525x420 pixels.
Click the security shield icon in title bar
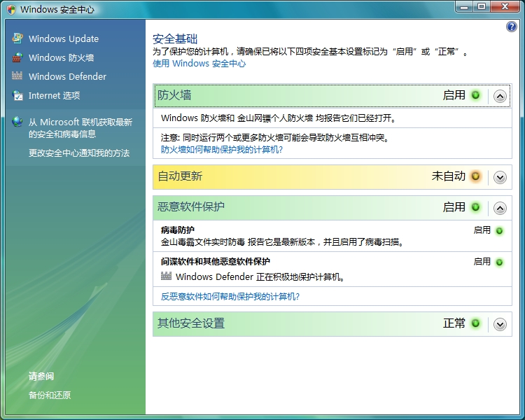(x=11, y=9)
